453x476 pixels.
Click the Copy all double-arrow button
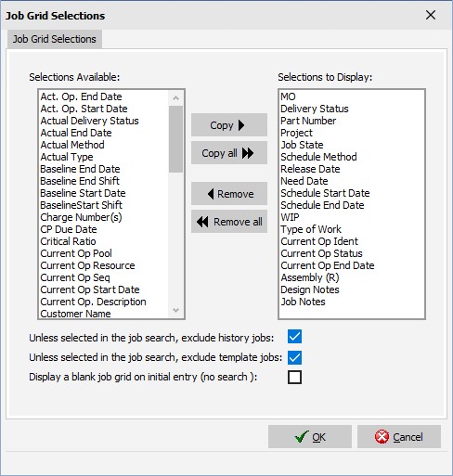[x=229, y=153]
